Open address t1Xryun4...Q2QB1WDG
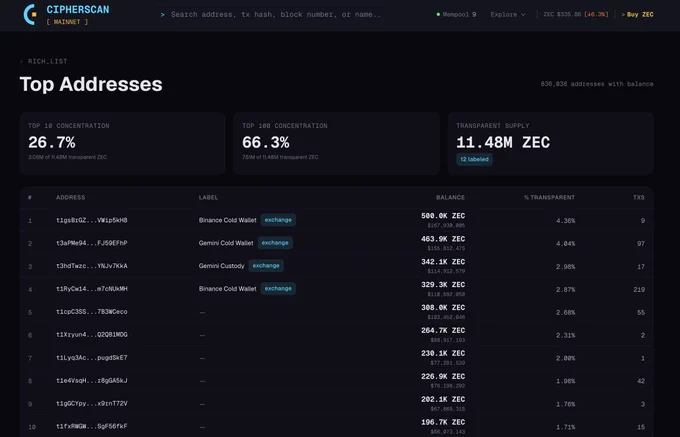The image size is (680, 437). (x=92, y=335)
